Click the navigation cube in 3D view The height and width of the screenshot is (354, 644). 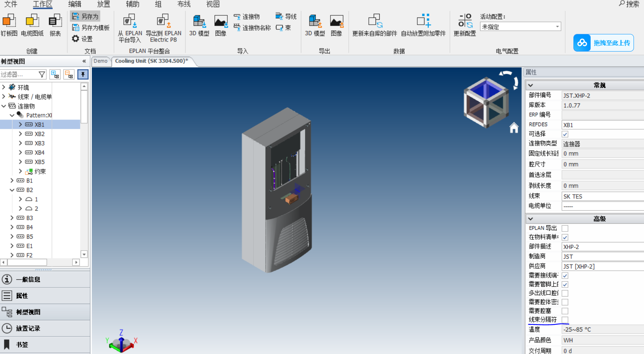pos(486,103)
